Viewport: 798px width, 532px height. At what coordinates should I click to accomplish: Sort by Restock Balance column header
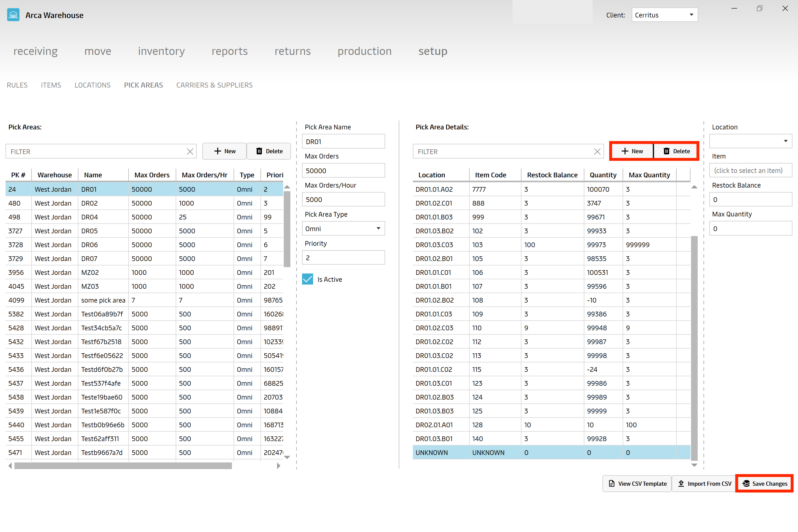552,175
